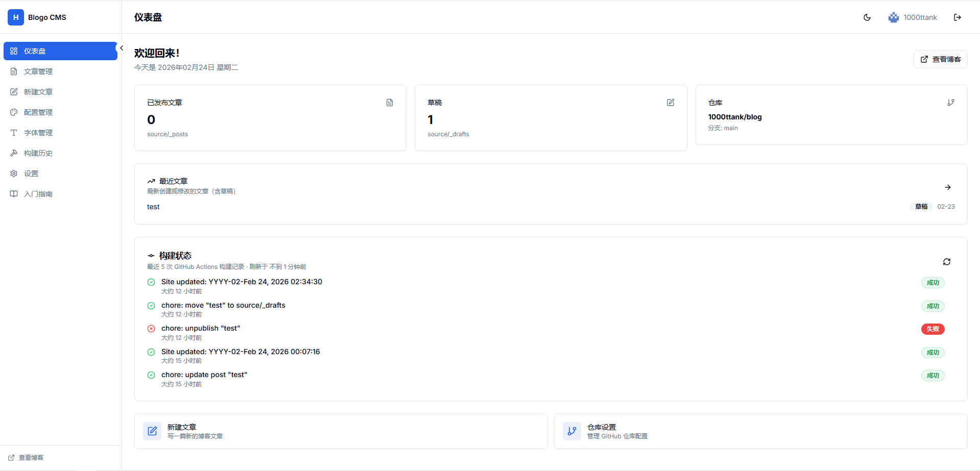
Task: Click the logout icon at top right
Action: [x=958, y=17]
